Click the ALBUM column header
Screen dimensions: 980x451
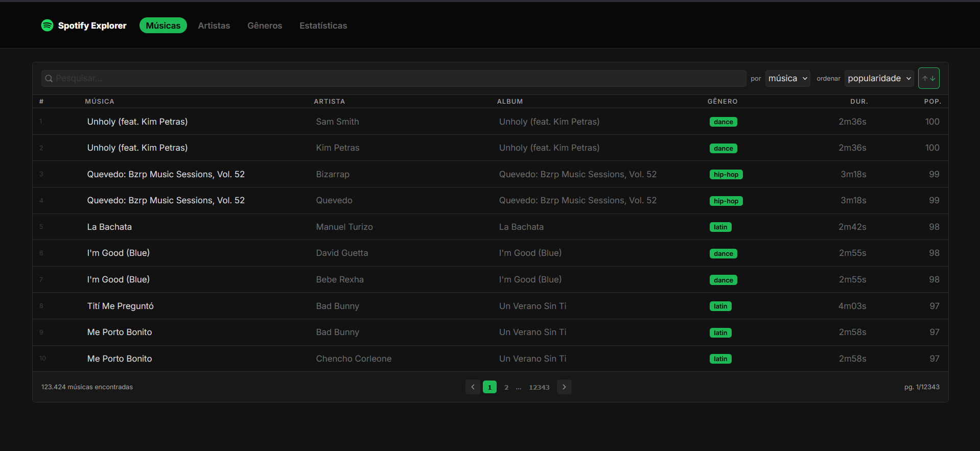click(510, 102)
